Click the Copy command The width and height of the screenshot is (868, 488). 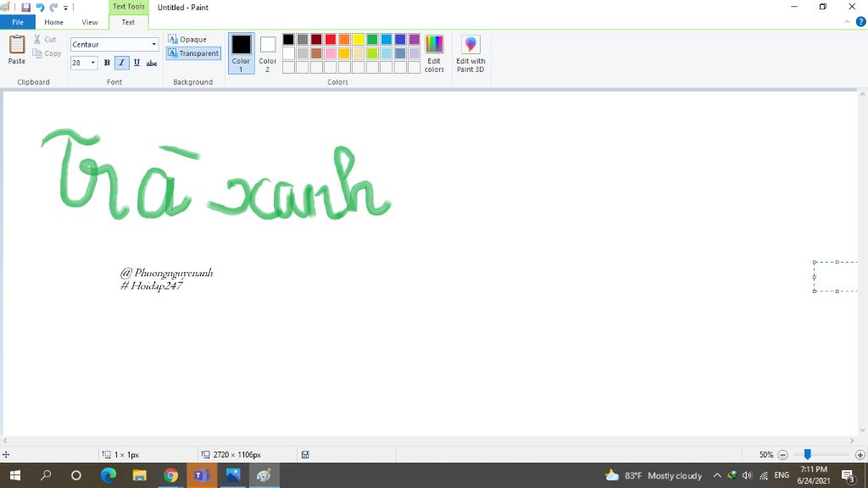(x=47, y=53)
